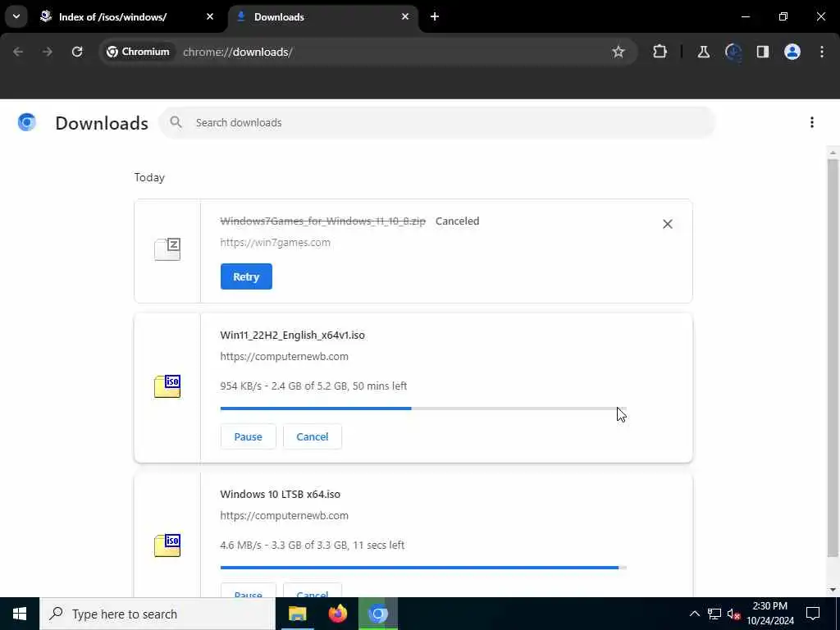Open Chromium main three-dot menu
840x630 pixels.
[x=822, y=52]
